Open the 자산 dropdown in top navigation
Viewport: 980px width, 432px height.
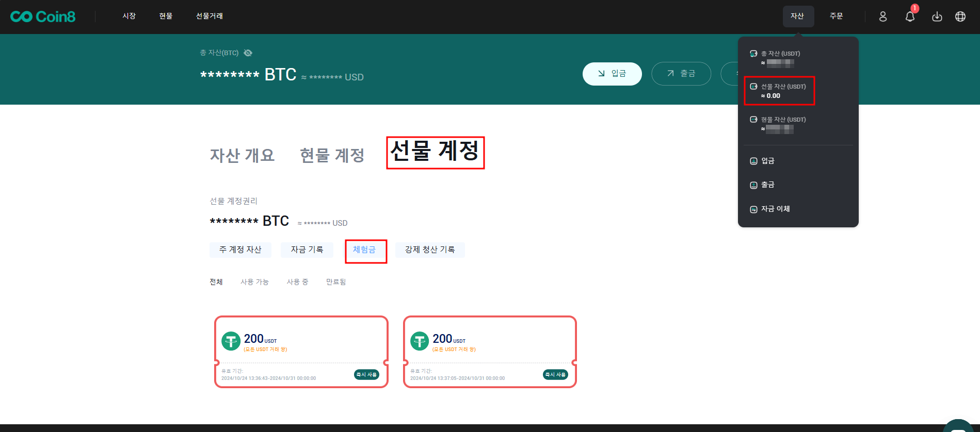(x=798, y=16)
